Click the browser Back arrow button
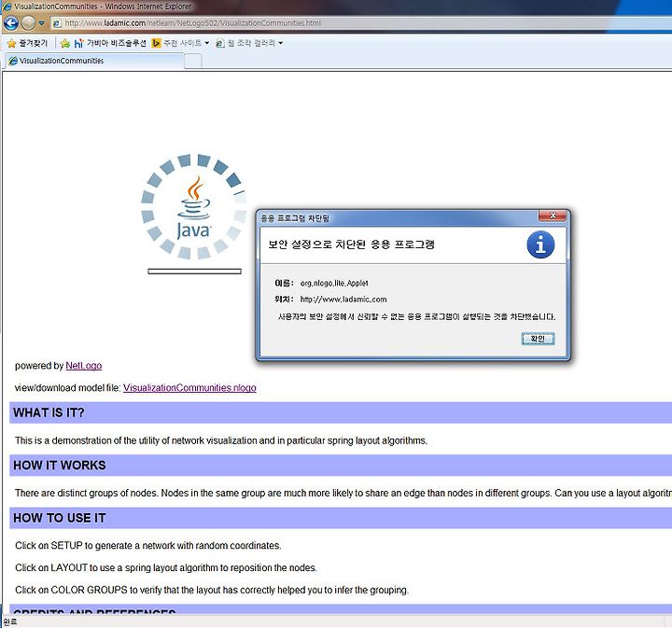Viewport: 672px width, 628px height. point(10,22)
